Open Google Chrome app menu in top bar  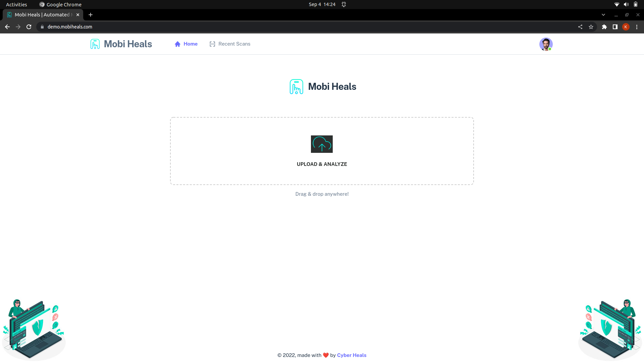60,4
